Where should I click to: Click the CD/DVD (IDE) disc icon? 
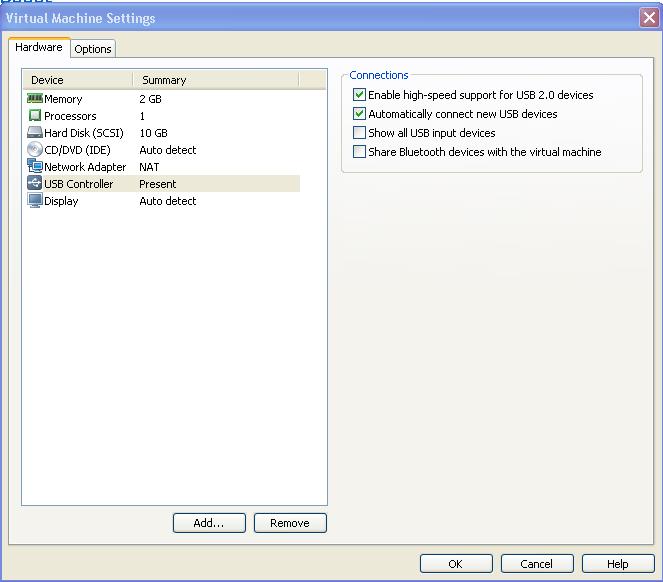[x=35, y=149]
